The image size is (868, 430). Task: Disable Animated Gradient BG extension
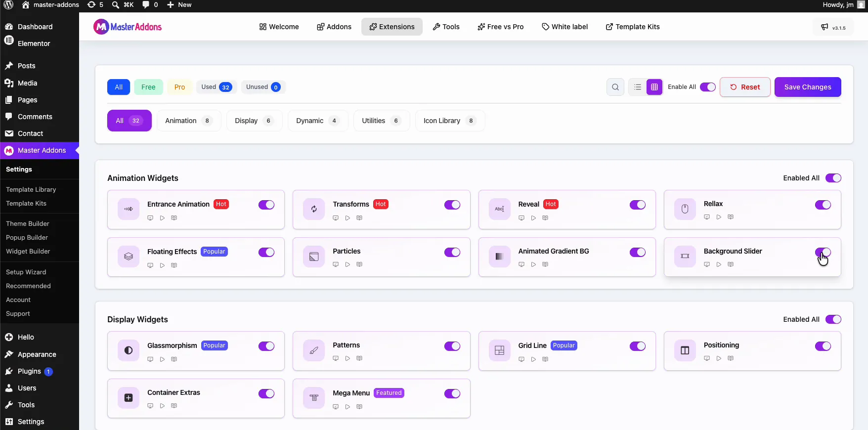coord(638,252)
